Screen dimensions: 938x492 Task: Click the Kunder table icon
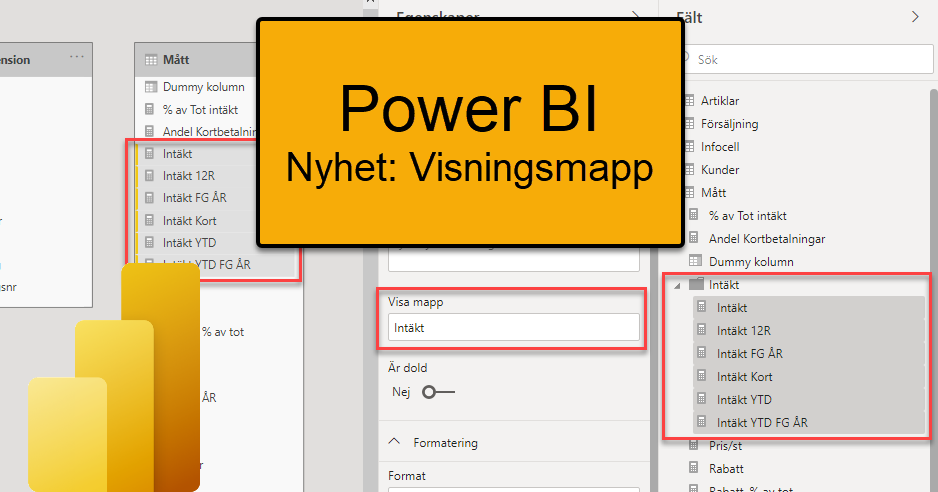[x=688, y=170]
